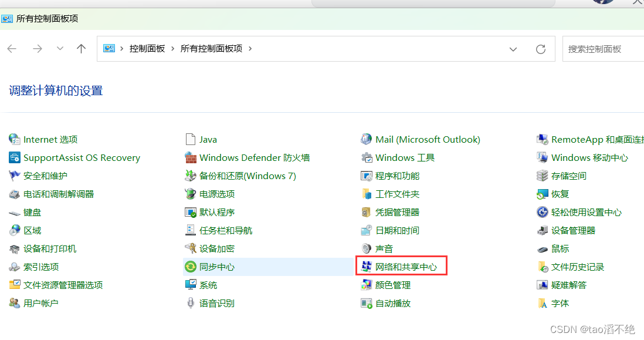Click the Windows Defender 防火墙 brick icon
Image resolution: width=644 pixels, height=340 pixels.
pyautogui.click(x=190, y=157)
